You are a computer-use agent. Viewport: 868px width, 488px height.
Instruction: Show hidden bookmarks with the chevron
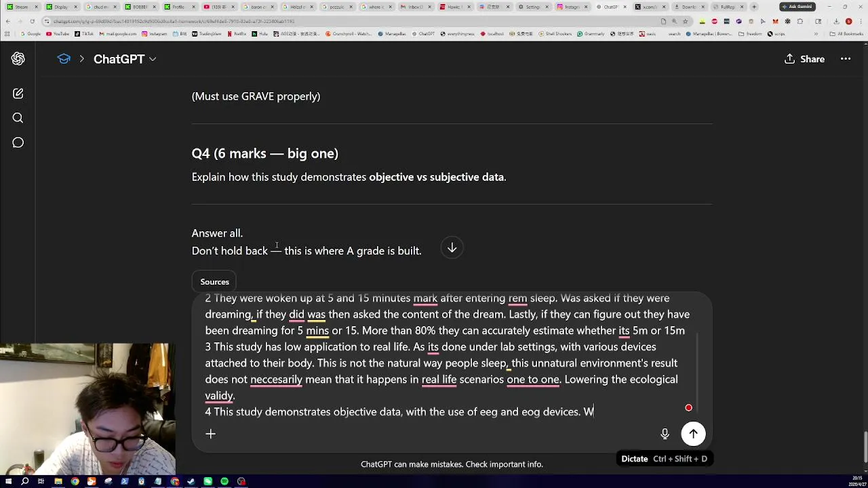[x=816, y=34]
